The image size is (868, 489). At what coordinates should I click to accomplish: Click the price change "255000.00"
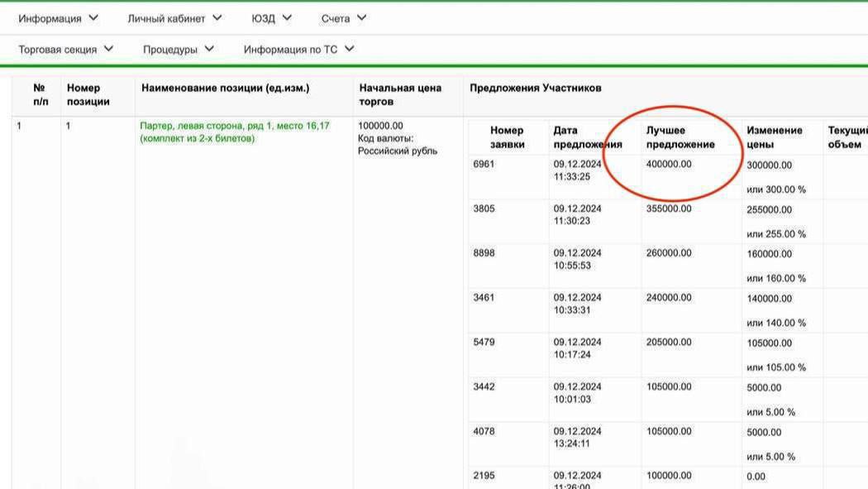coord(769,210)
